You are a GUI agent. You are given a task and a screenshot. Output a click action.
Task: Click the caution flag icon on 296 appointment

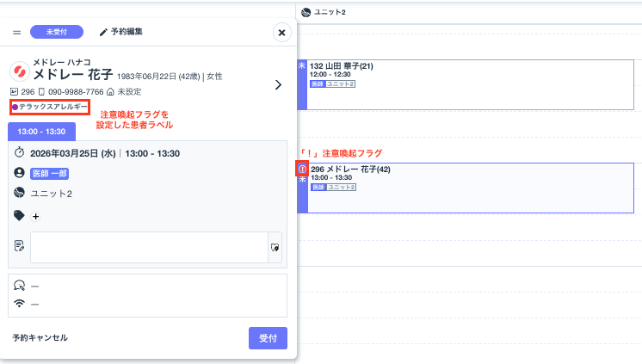[302, 170]
